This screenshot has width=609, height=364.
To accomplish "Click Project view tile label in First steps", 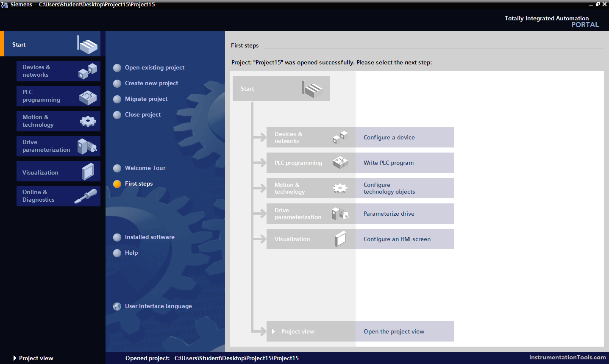I will (x=298, y=331).
